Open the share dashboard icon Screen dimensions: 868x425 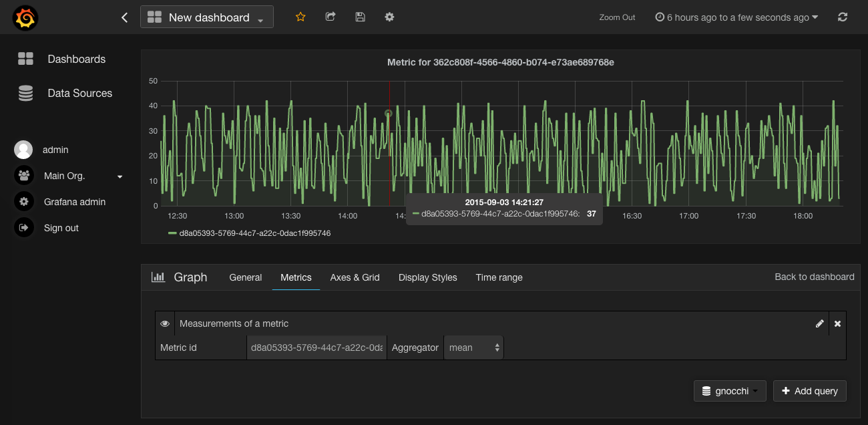click(330, 17)
